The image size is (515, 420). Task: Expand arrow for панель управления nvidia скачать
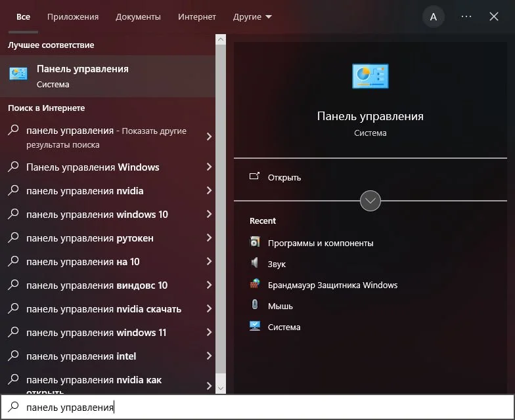tap(209, 308)
